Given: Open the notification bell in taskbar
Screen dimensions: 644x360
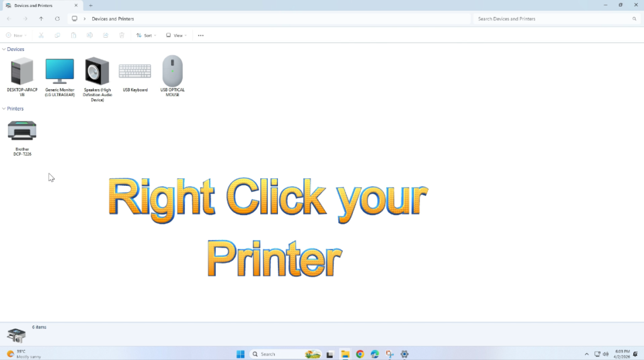Looking at the screenshot, I should coord(635,354).
